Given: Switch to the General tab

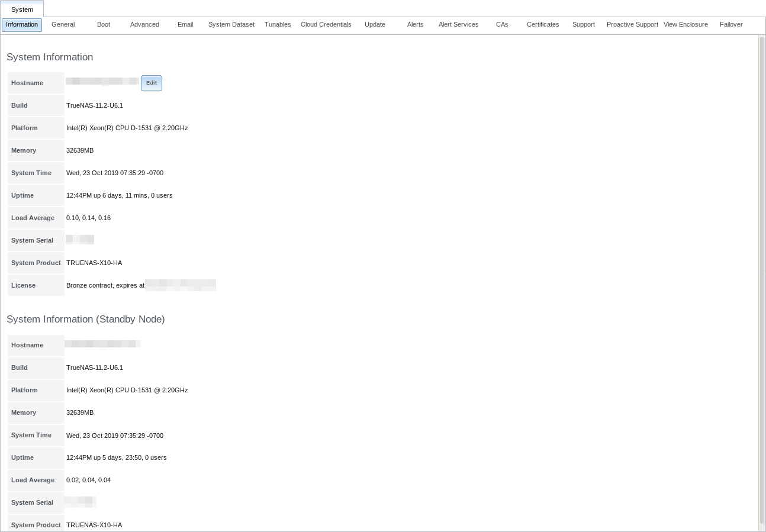Looking at the screenshot, I should point(63,25).
